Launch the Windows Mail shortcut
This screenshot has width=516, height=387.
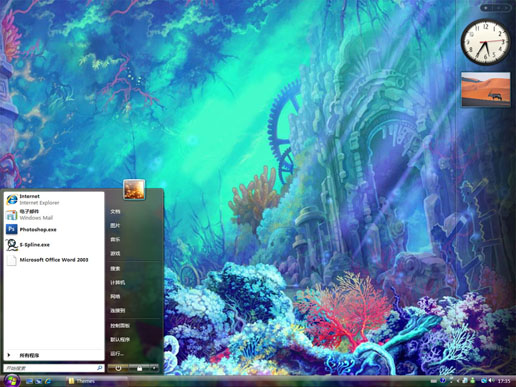pyautogui.click(x=54, y=215)
